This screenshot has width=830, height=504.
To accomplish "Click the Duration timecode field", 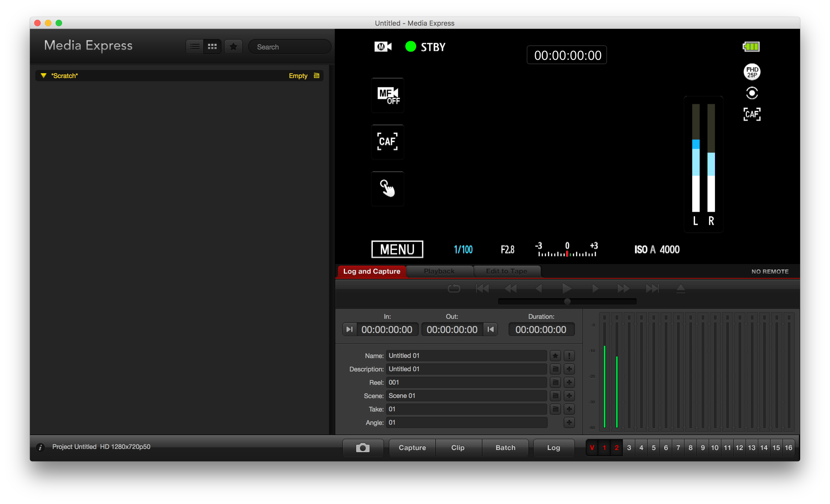I will (541, 329).
